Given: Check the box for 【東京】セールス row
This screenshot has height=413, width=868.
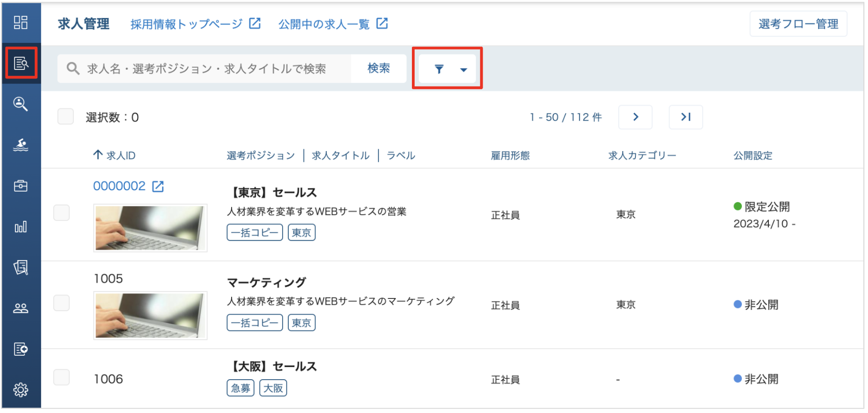Looking at the screenshot, I should [62, 213].
